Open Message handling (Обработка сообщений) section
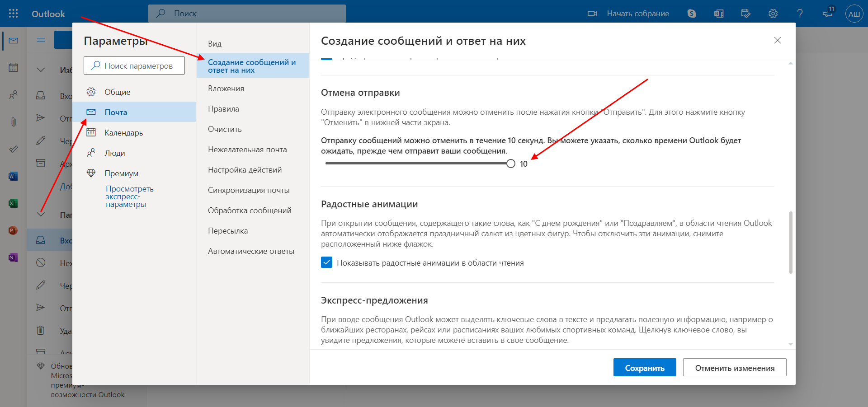868x407 pixels. [253, 211]
